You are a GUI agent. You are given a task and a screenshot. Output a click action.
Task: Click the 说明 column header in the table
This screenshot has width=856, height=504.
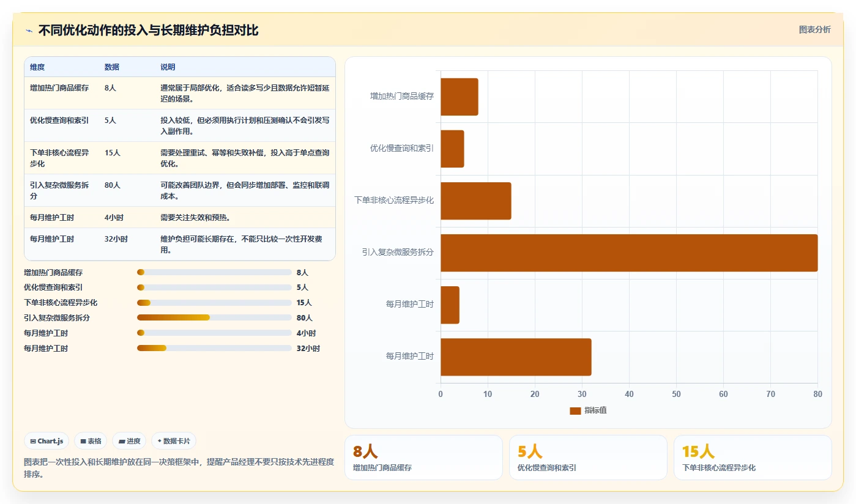click(168, 67)
